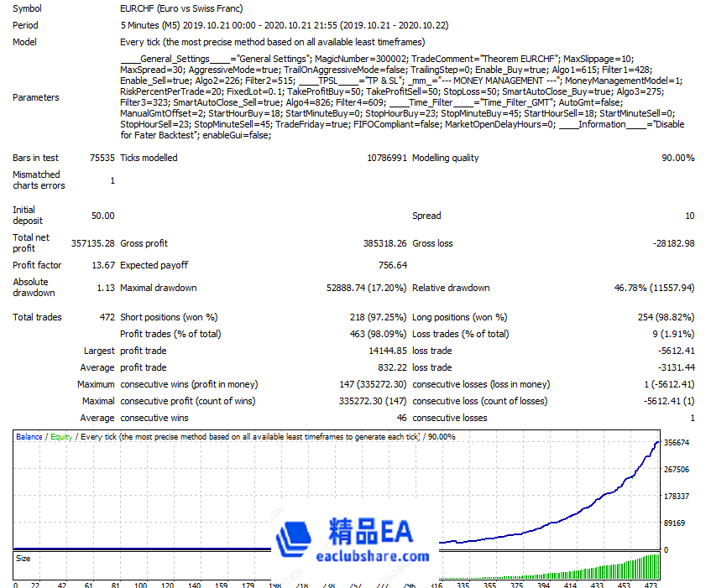
Task: Select the gross loss value "-28182.98"
Action: (x=674, y=244)
